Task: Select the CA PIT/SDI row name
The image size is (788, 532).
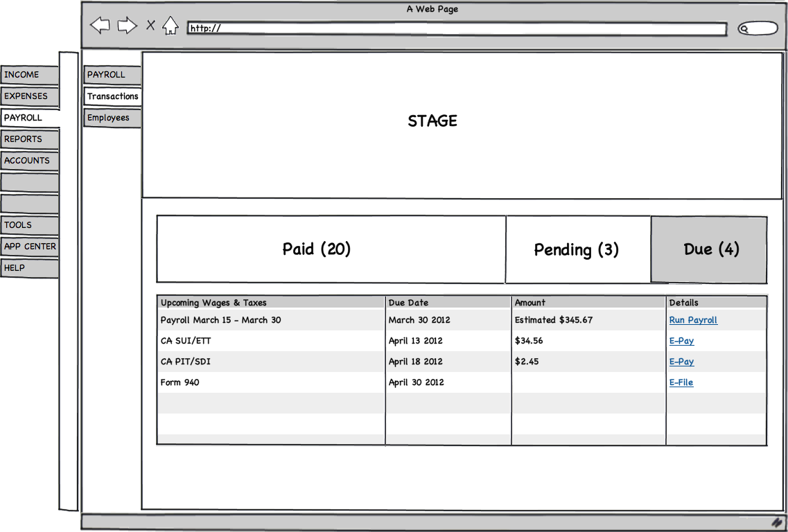Action: click(x=186, y=361)
